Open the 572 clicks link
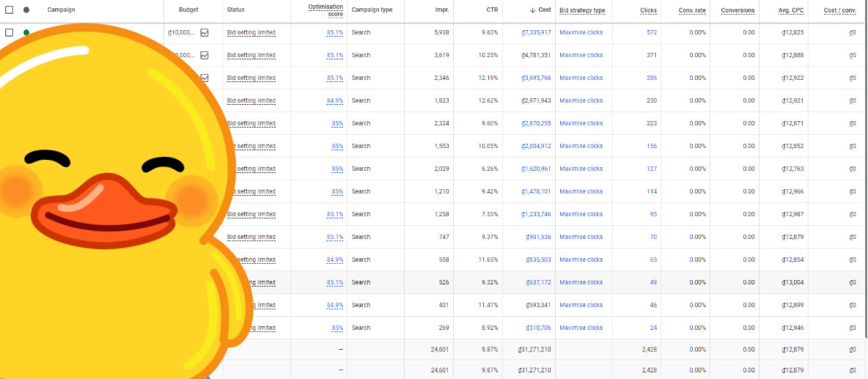 (652, 33)
